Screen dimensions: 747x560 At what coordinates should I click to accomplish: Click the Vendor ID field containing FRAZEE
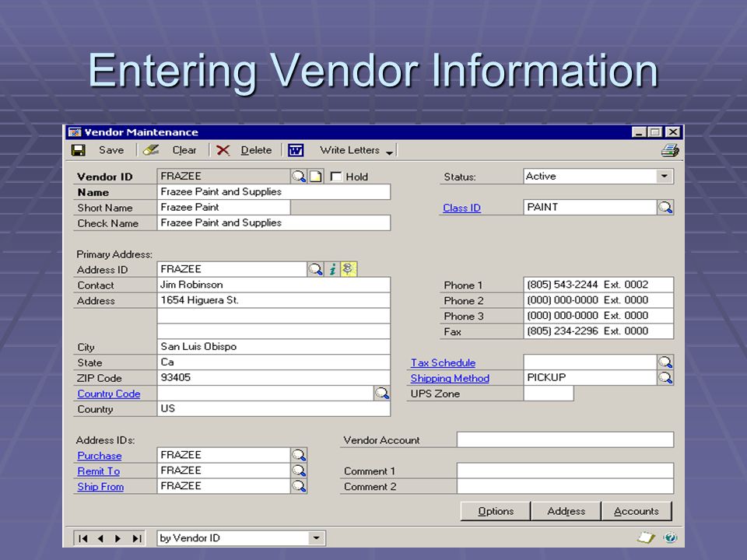coord(223,177)
